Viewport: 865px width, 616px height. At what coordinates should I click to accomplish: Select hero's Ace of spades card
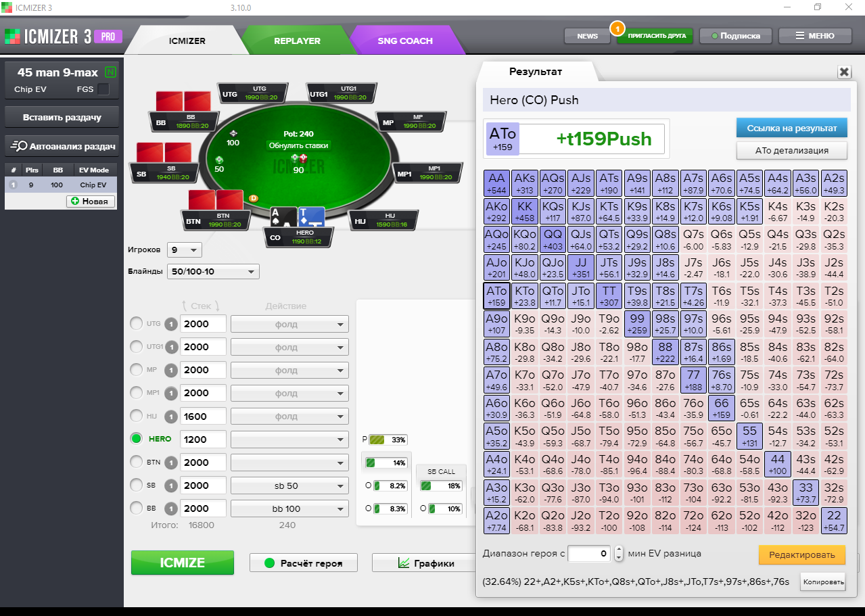coord(284,217)
